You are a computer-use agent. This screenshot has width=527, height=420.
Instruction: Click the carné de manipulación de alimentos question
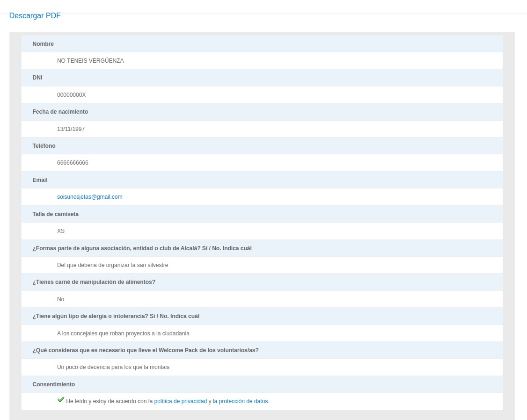(x=94, y=282)
